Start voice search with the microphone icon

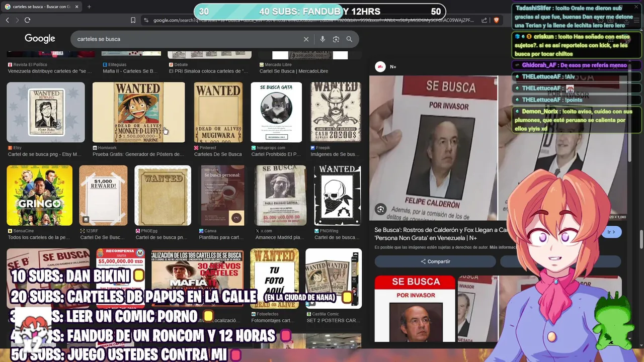click(323, 39)
